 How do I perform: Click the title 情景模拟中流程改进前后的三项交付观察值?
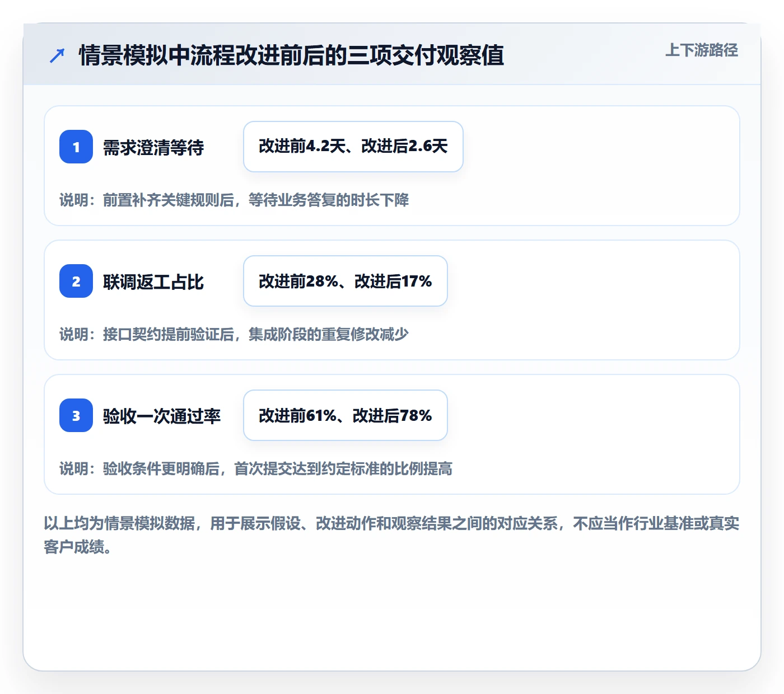291,55
